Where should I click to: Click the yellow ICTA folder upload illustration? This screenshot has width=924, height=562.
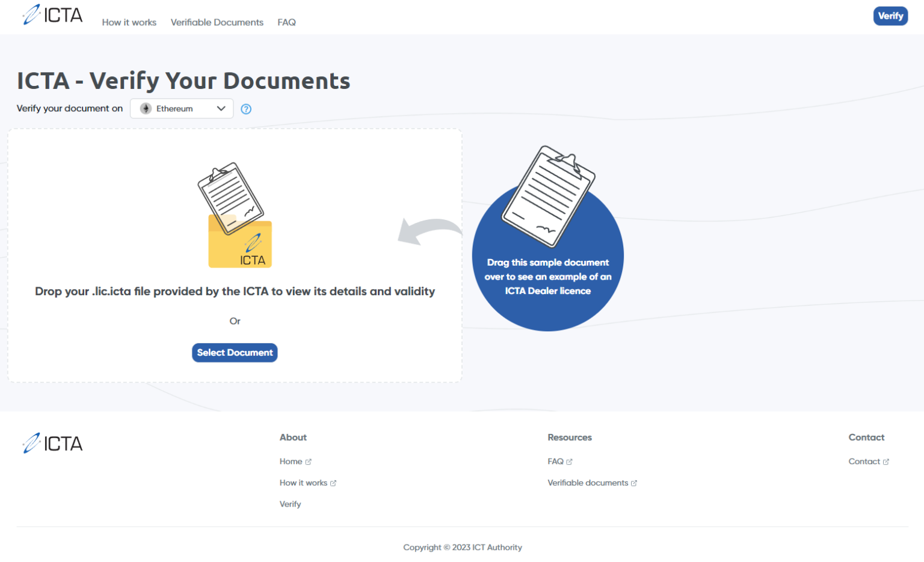point(239,243)
